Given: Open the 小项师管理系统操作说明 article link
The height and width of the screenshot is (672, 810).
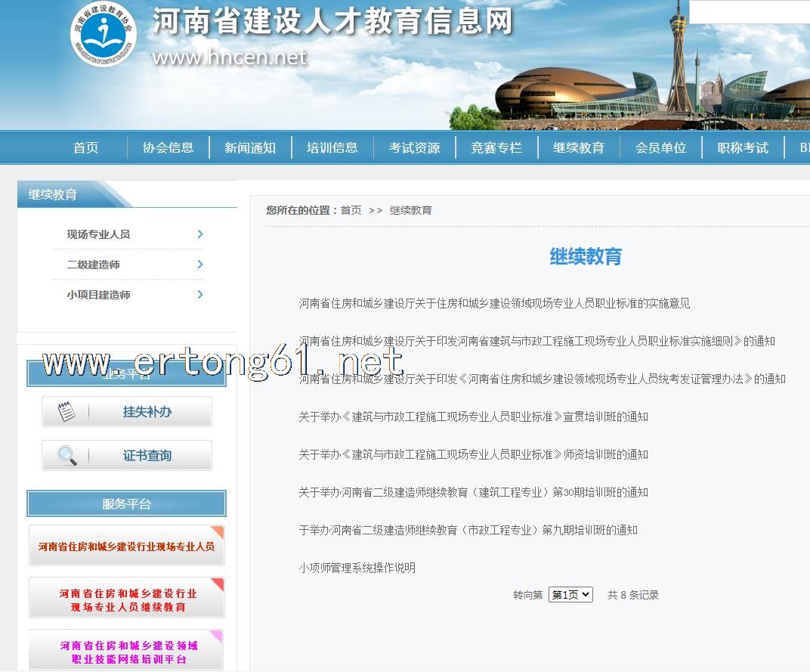Looking at the screenshot, I should [357, 568].
